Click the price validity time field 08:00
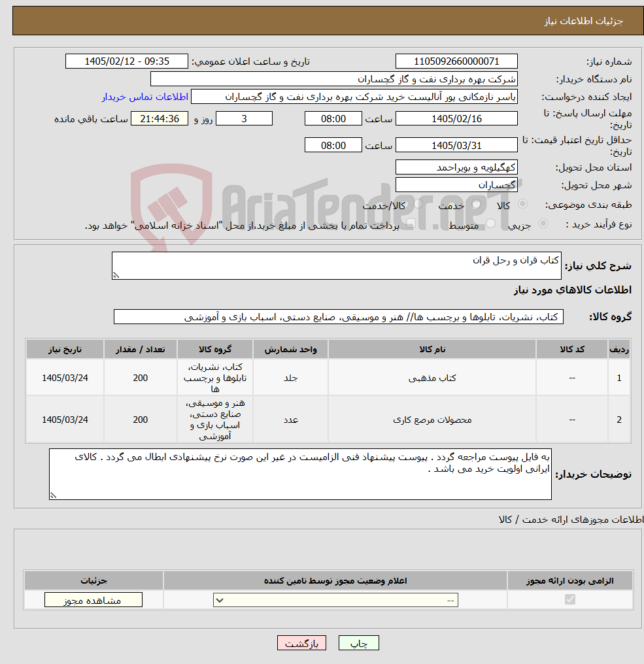Image resolution: width=644 pixels, height=664 pixels. [333, 145]
